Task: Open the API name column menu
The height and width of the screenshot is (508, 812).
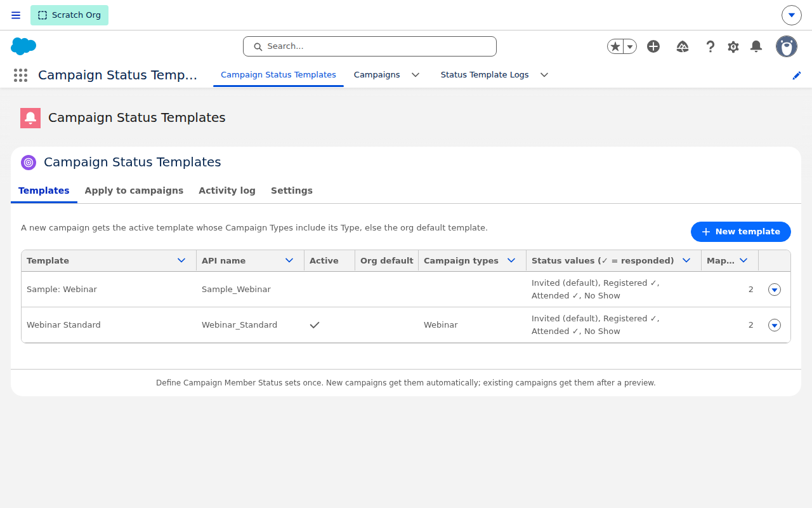Action: point(289,261)
